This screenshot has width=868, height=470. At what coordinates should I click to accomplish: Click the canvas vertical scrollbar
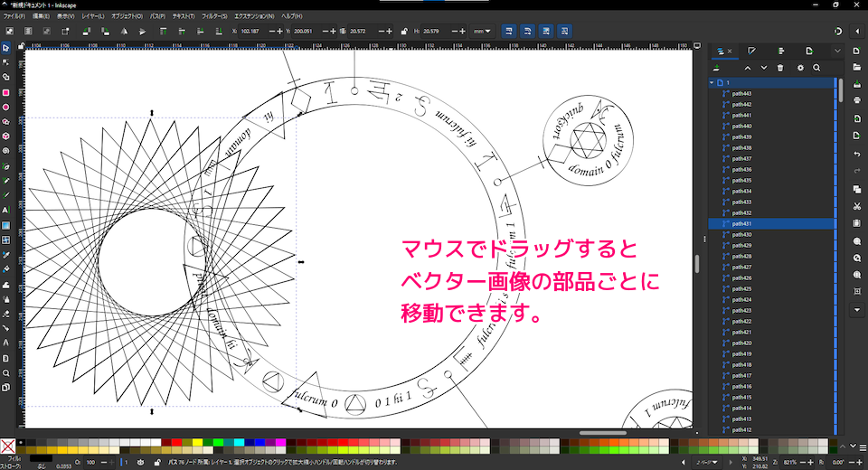697,264
